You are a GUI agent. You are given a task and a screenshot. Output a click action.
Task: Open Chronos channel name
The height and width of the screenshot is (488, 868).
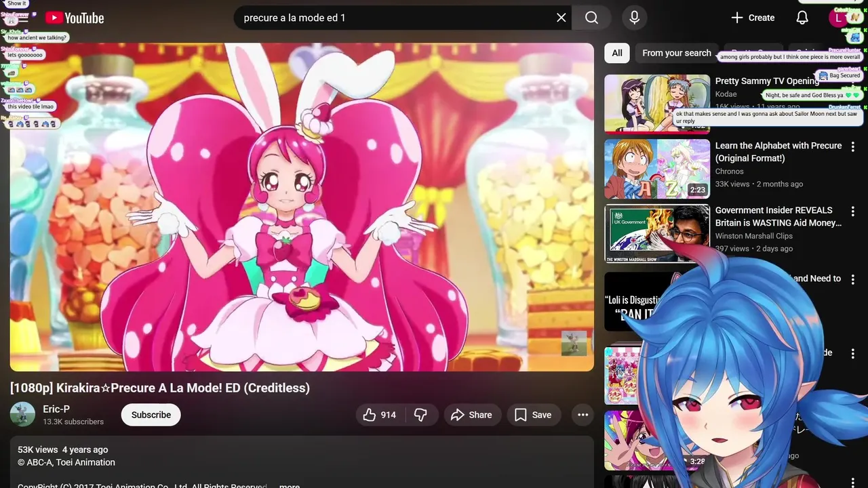[x=730, y=171]
